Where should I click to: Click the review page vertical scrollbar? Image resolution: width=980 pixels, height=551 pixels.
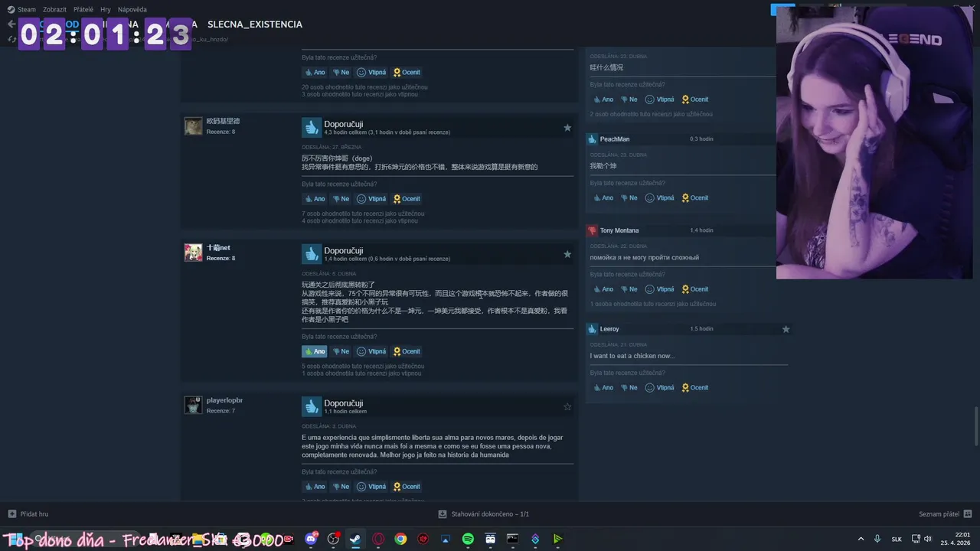tap(975, 426)
